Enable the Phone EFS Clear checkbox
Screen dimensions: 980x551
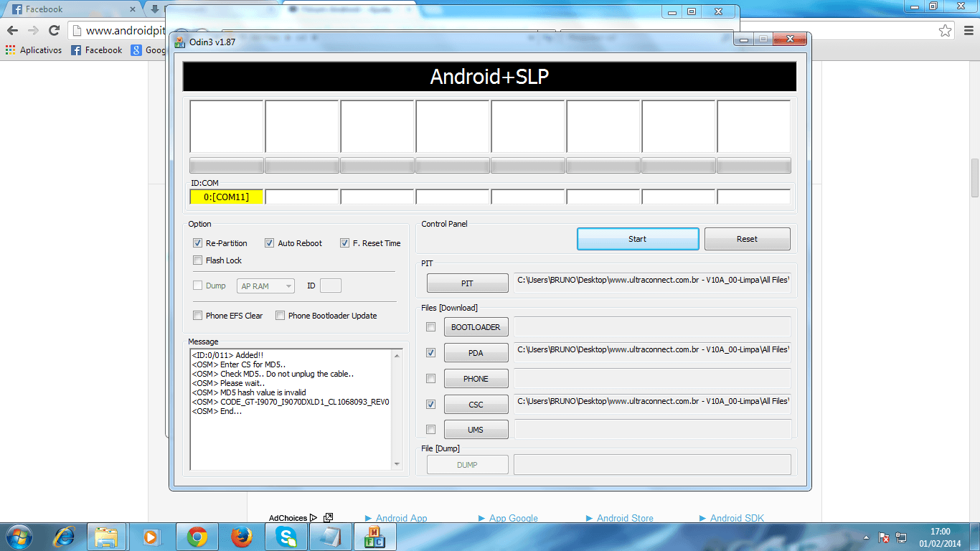tap(198, 316)
